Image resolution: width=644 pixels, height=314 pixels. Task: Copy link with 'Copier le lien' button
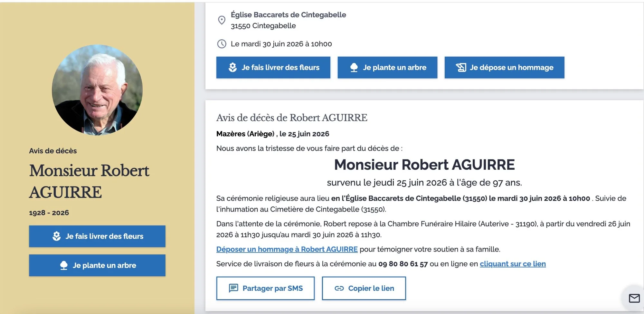click(364, 288)
